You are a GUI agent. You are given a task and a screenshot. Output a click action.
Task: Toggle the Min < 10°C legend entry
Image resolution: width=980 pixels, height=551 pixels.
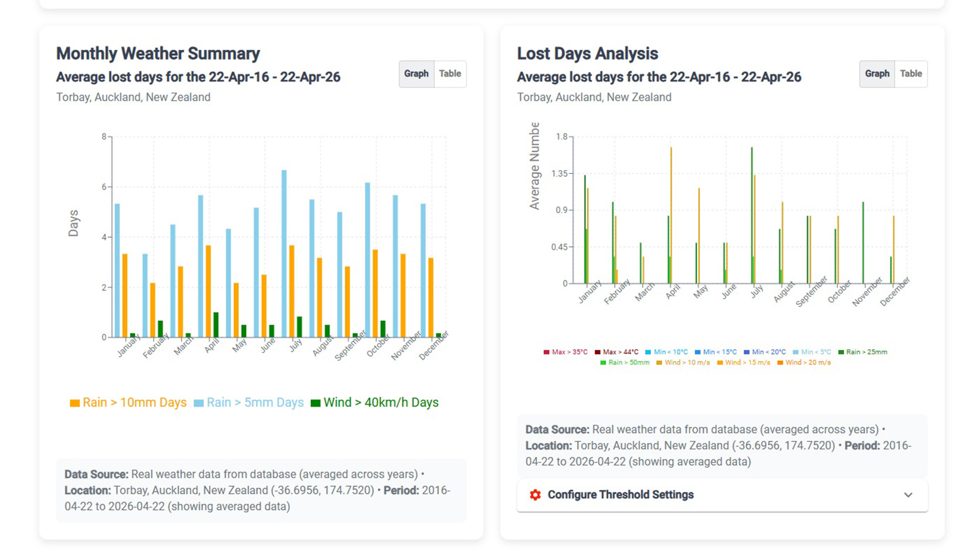coord(666,352)
